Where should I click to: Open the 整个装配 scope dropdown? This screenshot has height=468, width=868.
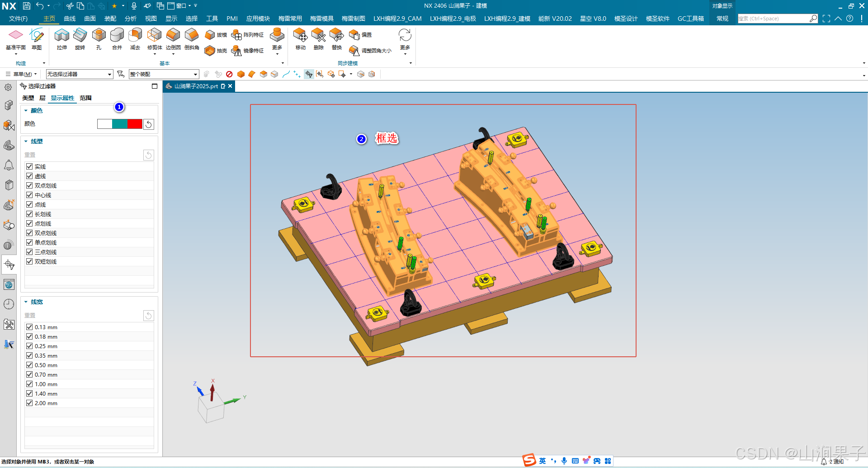(x=164, y=74)
